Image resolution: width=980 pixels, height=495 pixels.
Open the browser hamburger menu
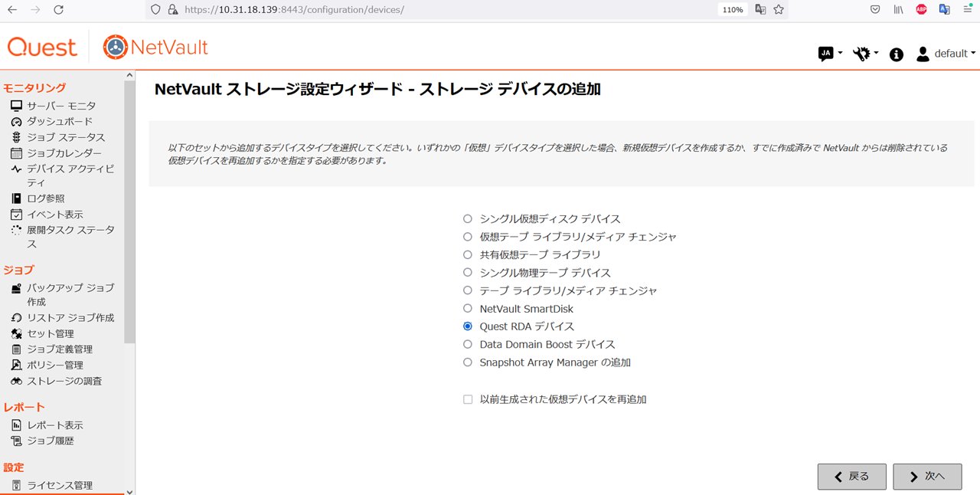tap(967, 10)
